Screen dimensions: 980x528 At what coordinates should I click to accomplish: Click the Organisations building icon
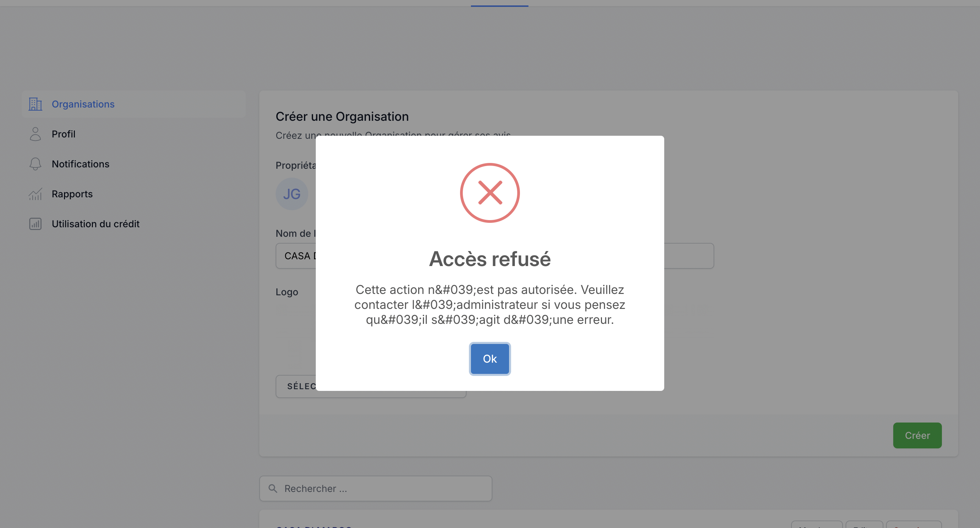(x=35, y=104)
